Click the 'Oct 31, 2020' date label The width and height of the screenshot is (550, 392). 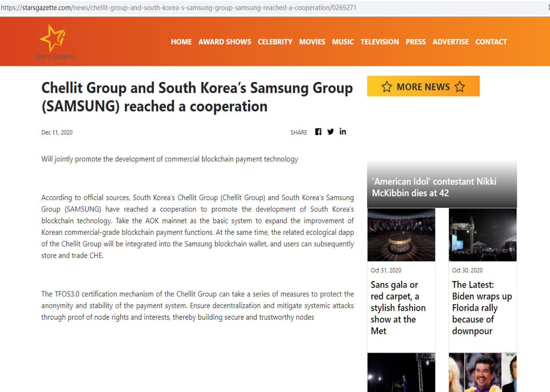(386, 270)
